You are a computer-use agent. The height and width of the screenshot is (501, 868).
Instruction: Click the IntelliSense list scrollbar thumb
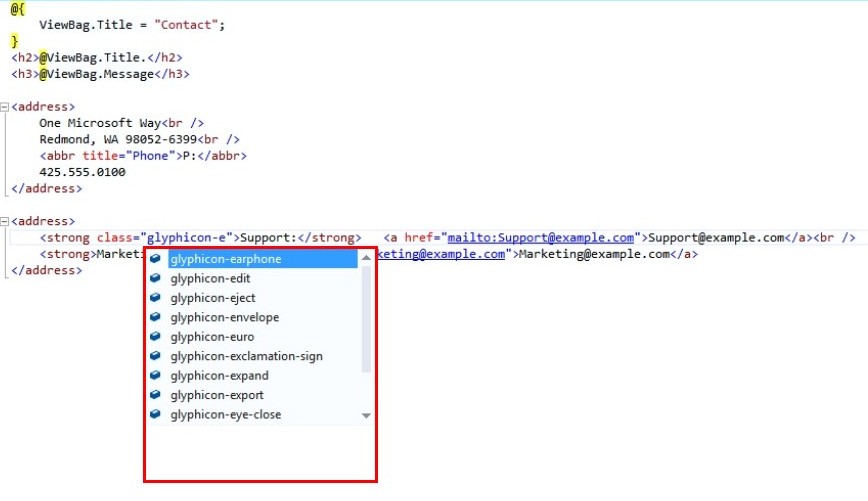(x=366, y=319)
